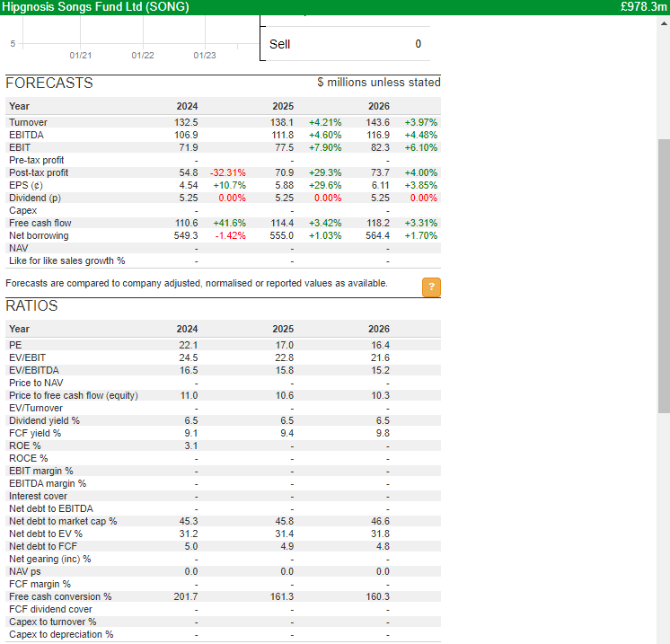Click the vertical scrollbar thumb
670x644 pixels.
[664, 276]
